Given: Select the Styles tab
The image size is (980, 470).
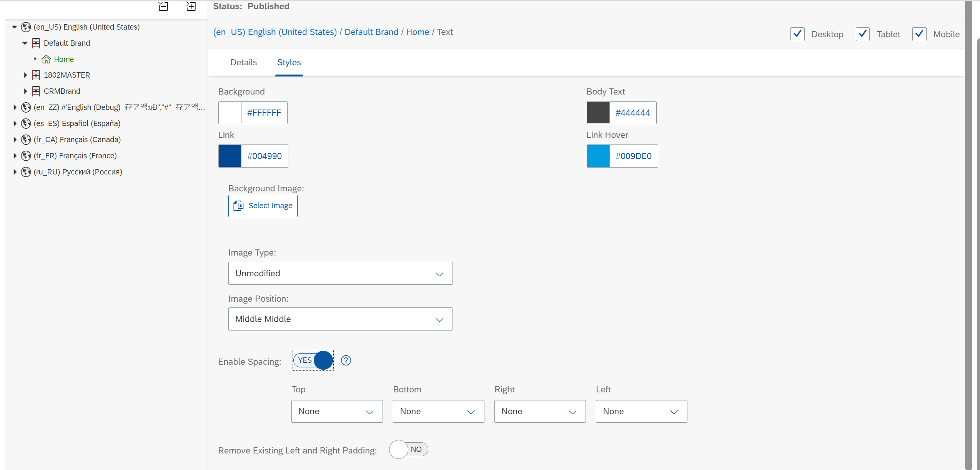Looking at the screenshot, I should click(x=289, y=62).
